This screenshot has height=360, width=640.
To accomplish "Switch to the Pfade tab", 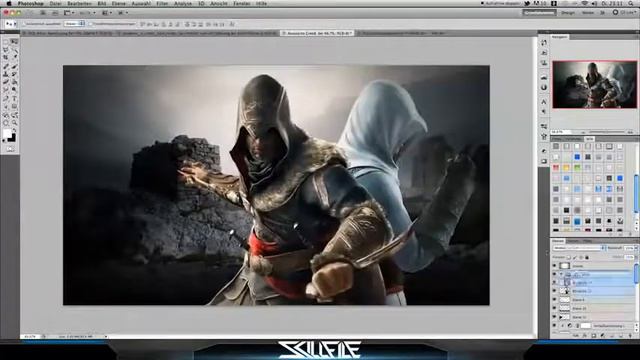I will coord(587,241).
